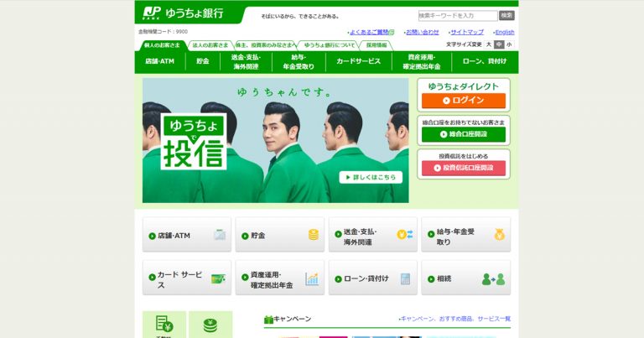This screenshot has height=338, width=644.
Task: Open the ローン·貸付け tile
Action: pos(373,278)
